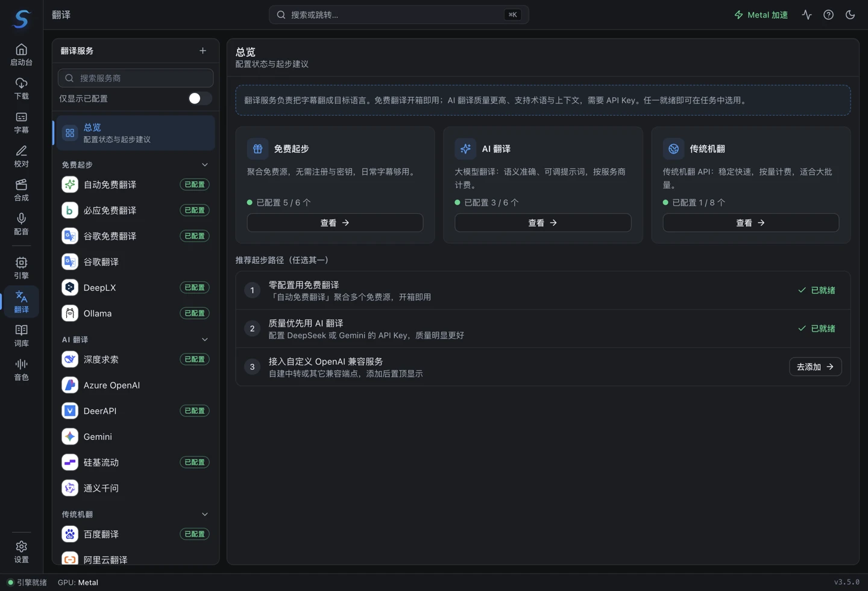Screen dimensions: 868x591
Task: Open the 校对 proofreading section
Action: tap(21, 156)
